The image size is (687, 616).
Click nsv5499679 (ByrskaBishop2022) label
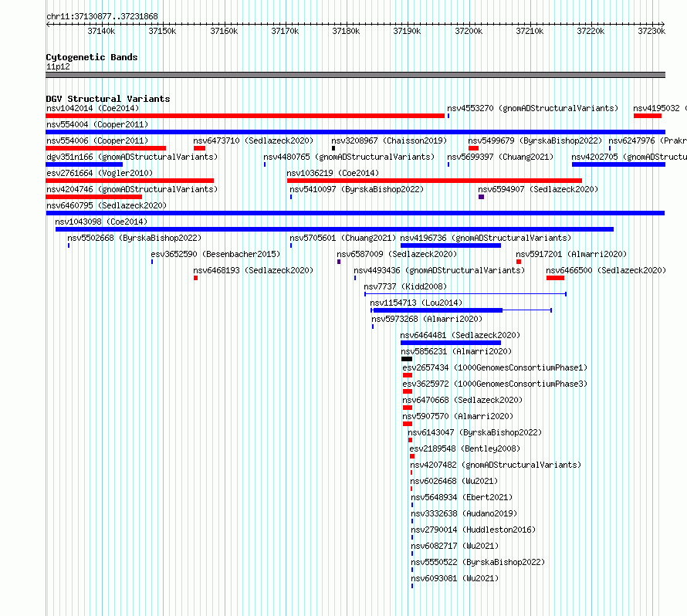tap(535, 140)
